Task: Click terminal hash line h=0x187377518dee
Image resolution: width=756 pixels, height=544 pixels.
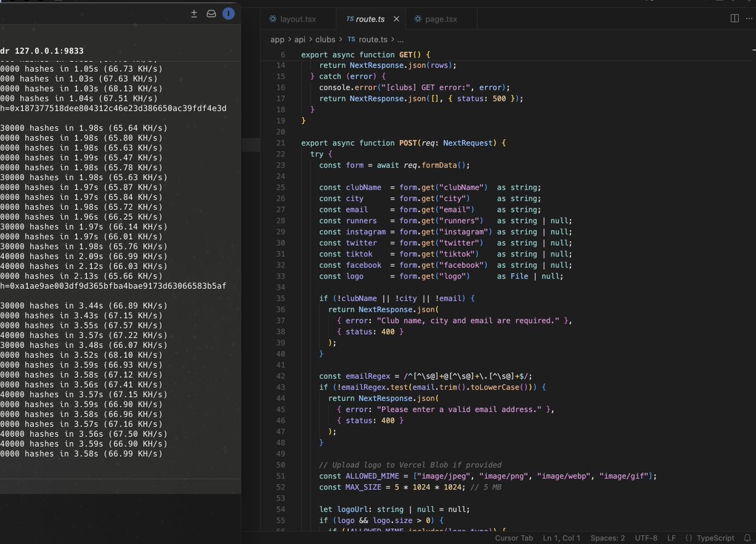Action: [x=113, y=108]
